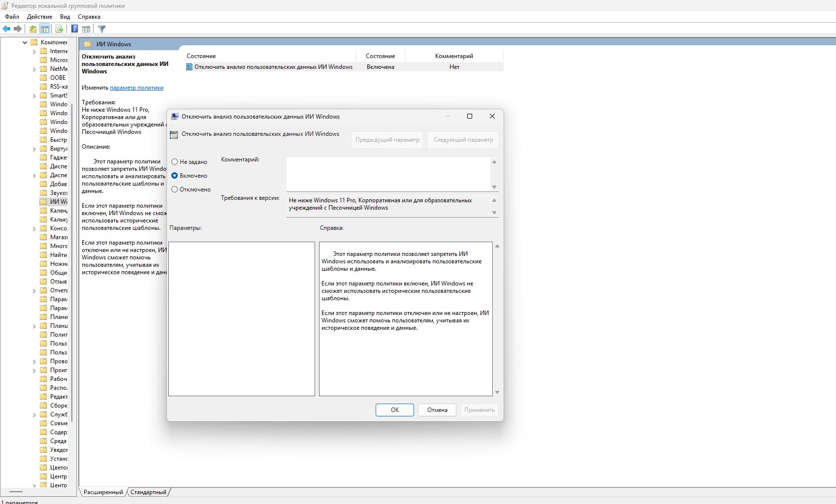Click the RSS-ка folder icon in tree
The image size is (836, 504).
(43, 87)
